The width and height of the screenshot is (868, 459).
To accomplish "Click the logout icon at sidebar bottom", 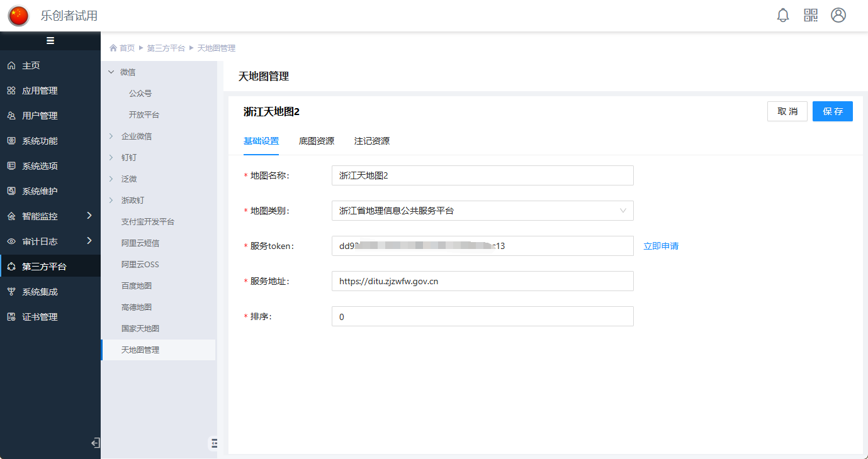I will [x=95, y=443].
